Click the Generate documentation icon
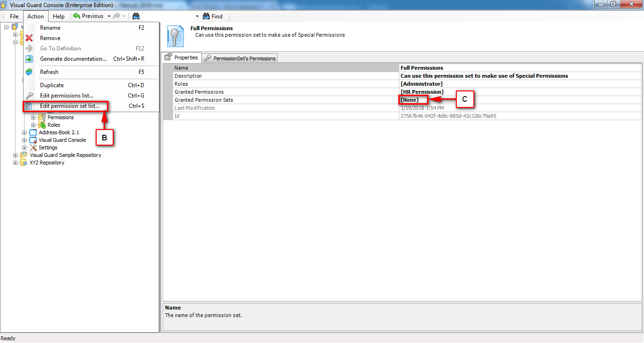 click(x=29, y=59)
